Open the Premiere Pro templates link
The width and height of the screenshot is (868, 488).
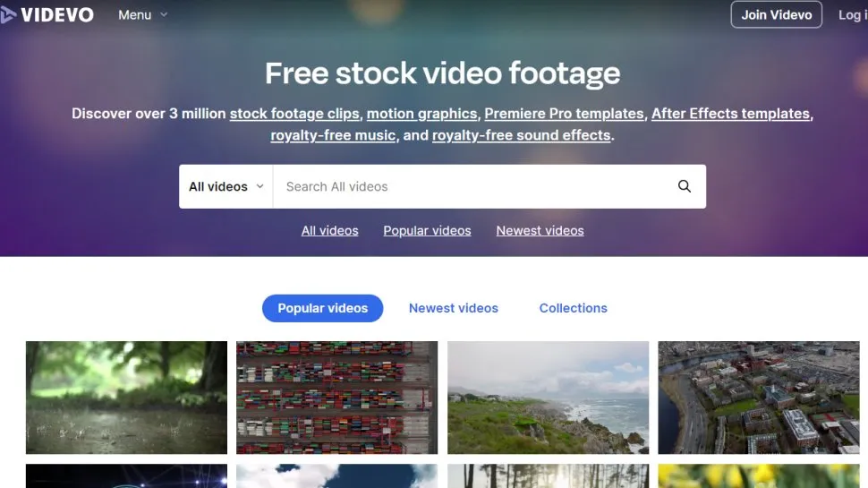[x=564, y=114]
